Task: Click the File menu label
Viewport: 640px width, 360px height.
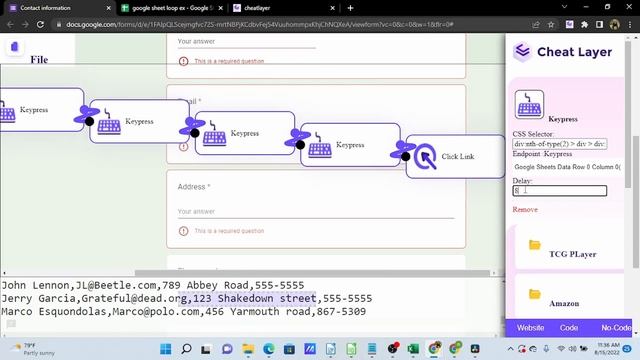Action: coord(39,60)
